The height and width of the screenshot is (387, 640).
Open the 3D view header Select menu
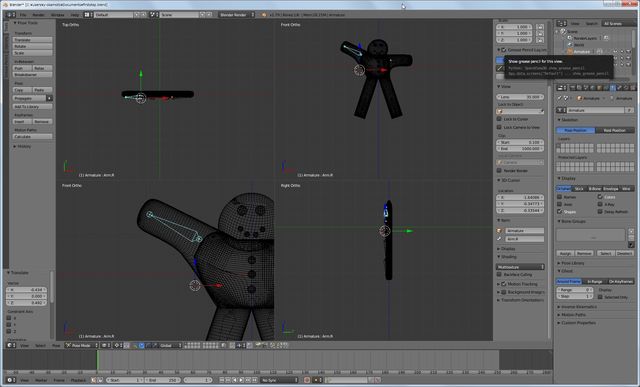pyautogui.click(x=40, y=345)
